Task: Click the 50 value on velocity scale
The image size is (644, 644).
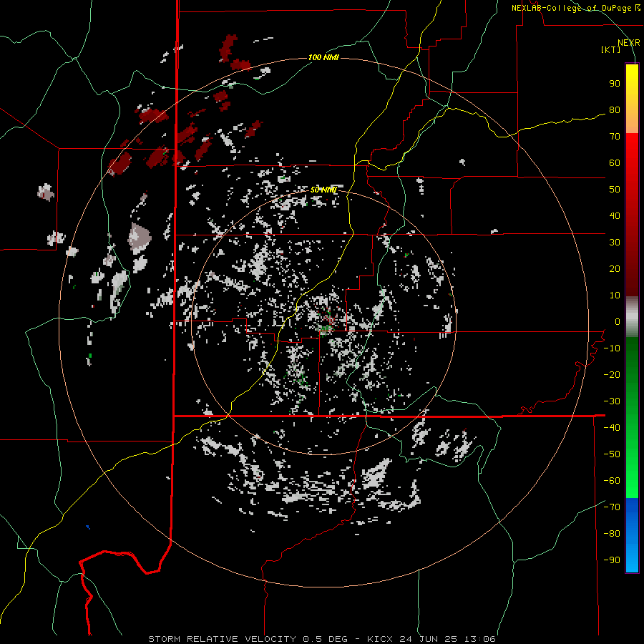Action: pyautogui.click(x=615, y=190)
